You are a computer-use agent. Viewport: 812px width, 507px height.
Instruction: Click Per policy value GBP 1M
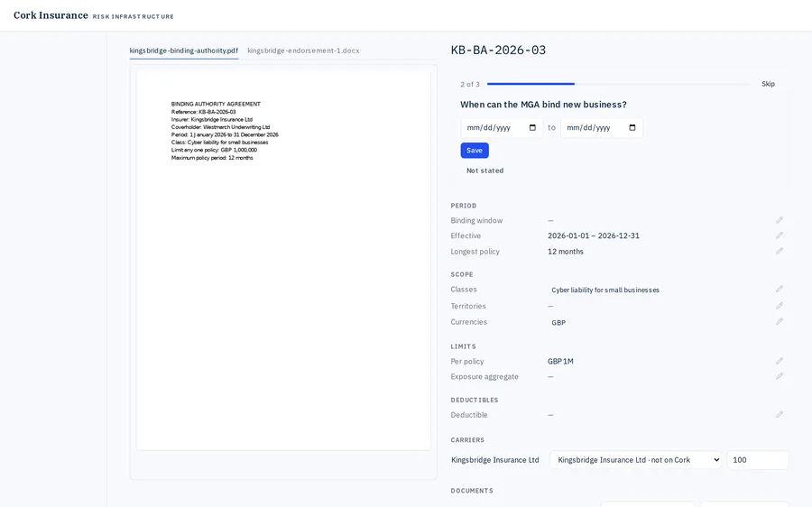pos(560,362)
